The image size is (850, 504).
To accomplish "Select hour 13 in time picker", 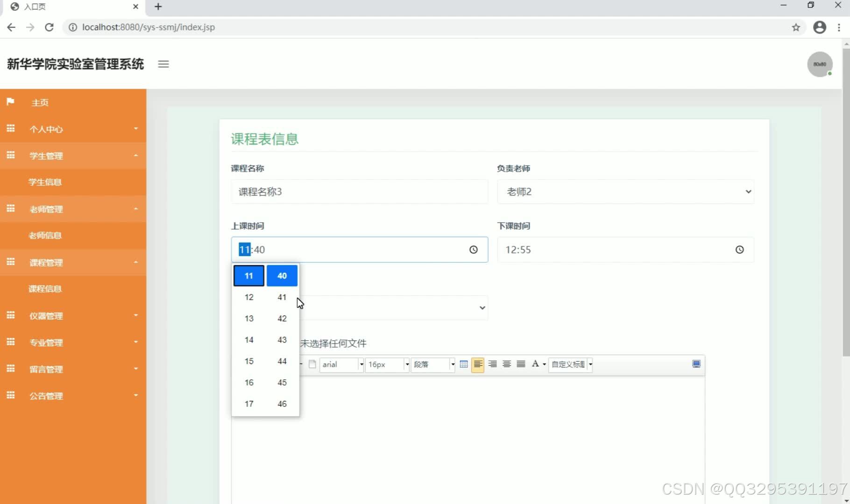I will tap(249, 319).
